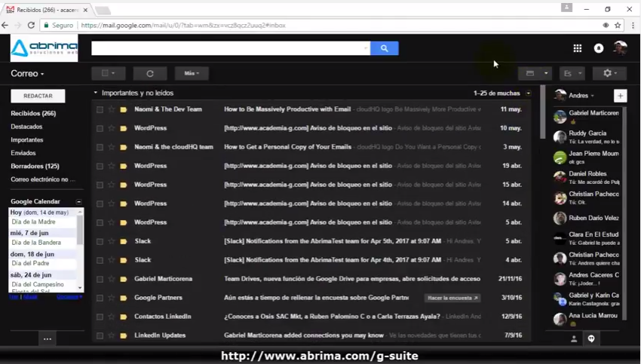Open How to Be Massively Productive email
641x364 pixels.
point(311,109)
